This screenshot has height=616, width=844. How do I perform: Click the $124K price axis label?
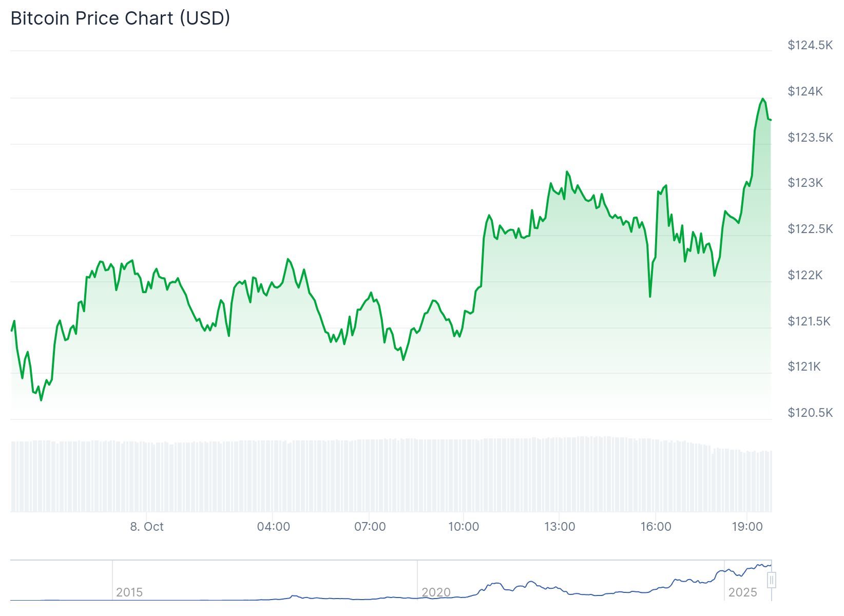pyautogui.click(x=805, y=91)
